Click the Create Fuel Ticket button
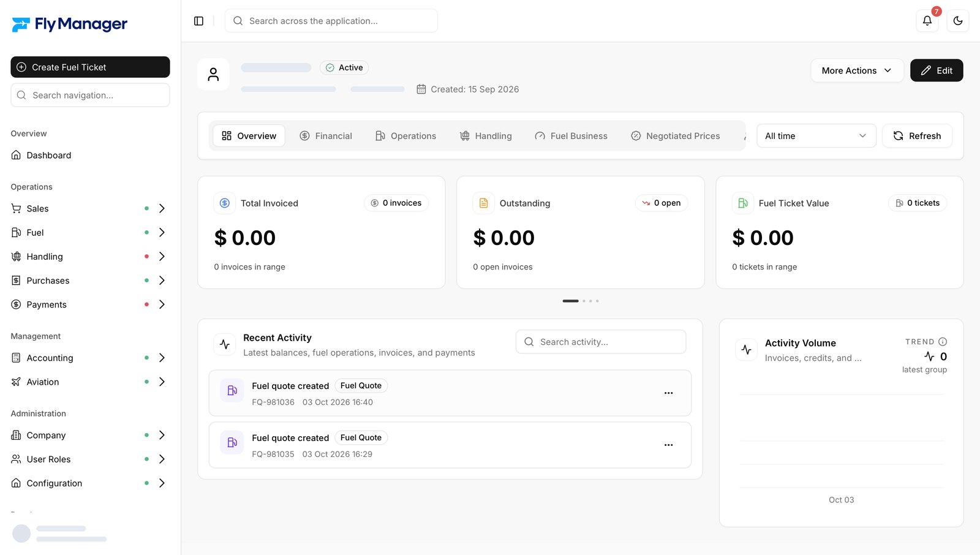The width and height of the screenshot is (980, 555). 90,67
